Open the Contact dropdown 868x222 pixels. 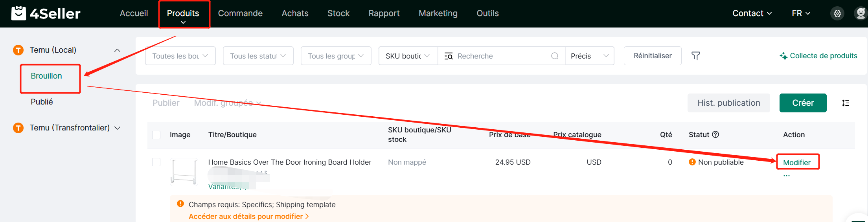(x=752, y=13)
